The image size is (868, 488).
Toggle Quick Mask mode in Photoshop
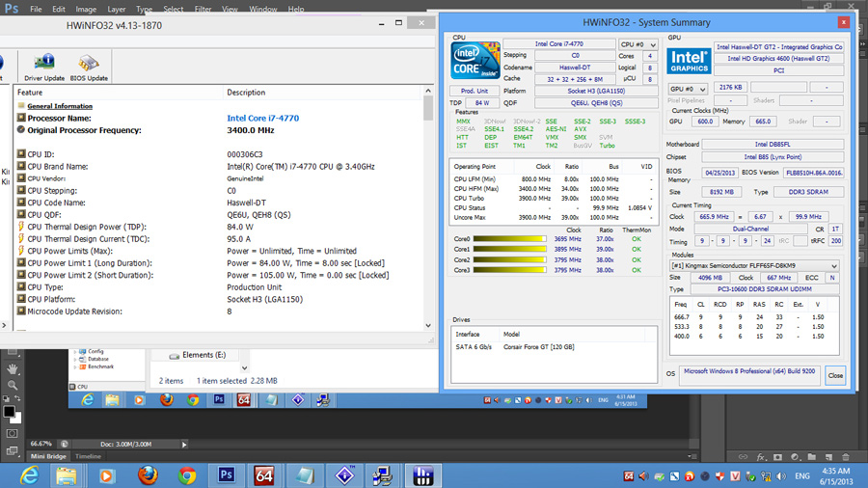click(x=13, y=434)
